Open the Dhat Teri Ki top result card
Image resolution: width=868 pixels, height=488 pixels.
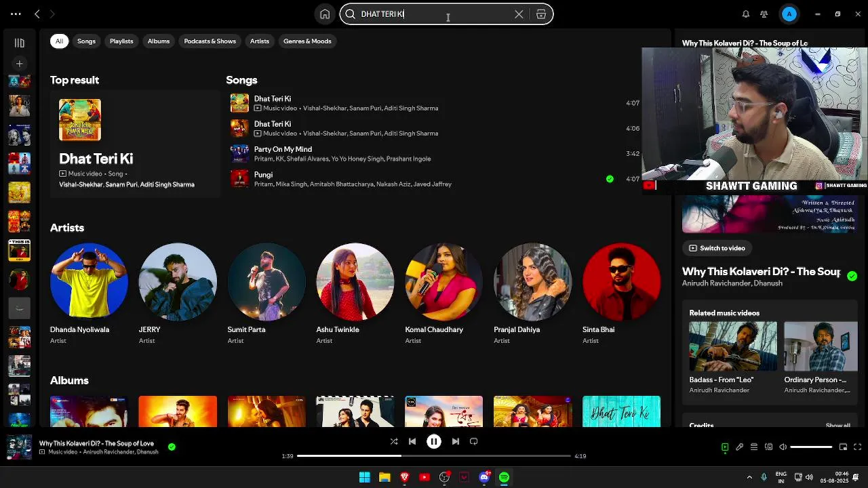[x=135, y=144]
